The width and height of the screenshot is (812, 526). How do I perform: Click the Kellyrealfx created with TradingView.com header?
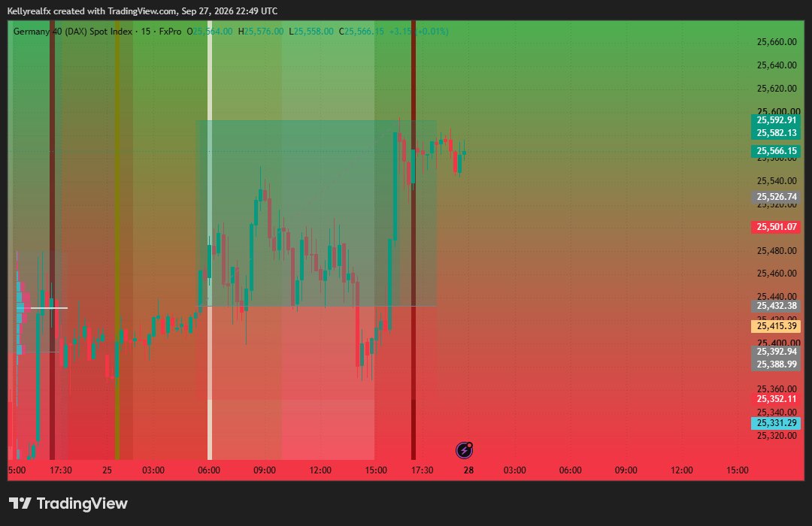142,11
